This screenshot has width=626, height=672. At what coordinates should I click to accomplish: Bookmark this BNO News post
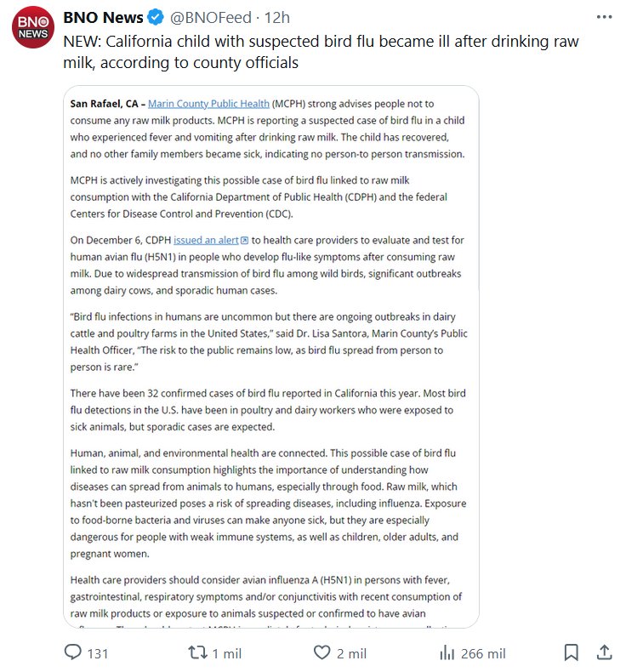tap(572, 652)
